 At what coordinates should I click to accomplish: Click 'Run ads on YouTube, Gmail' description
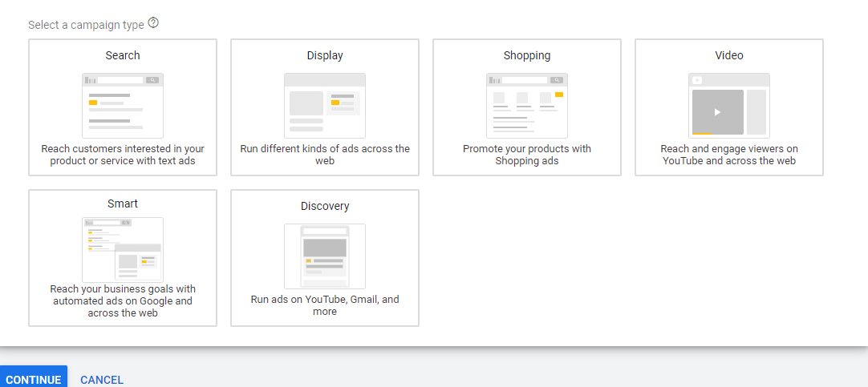[325, 305]
